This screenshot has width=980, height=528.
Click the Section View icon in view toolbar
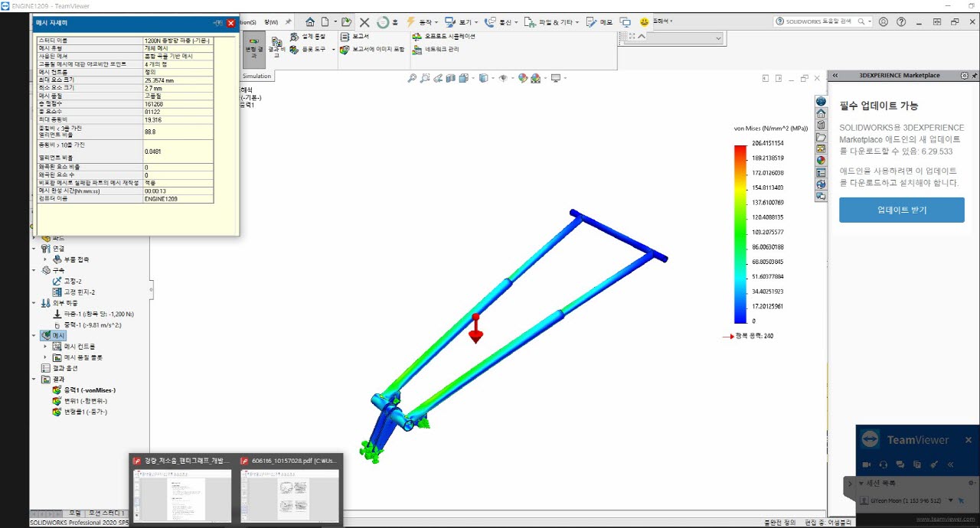click(x=450, y=78)
